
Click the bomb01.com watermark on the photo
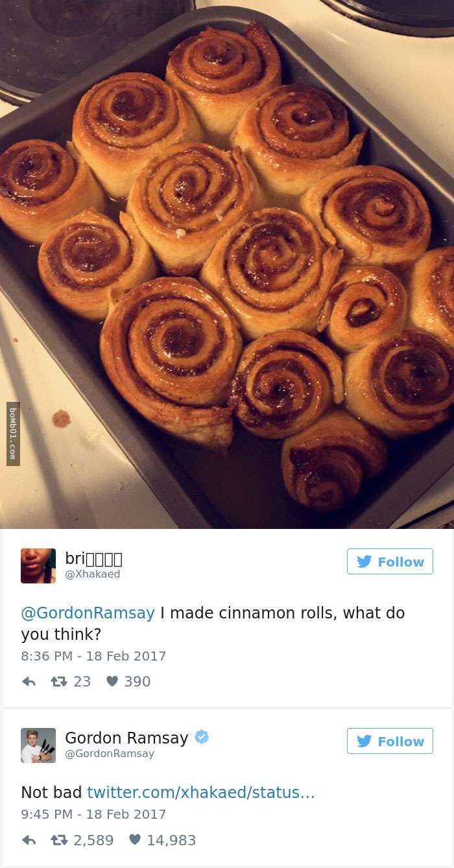(13, 434)
